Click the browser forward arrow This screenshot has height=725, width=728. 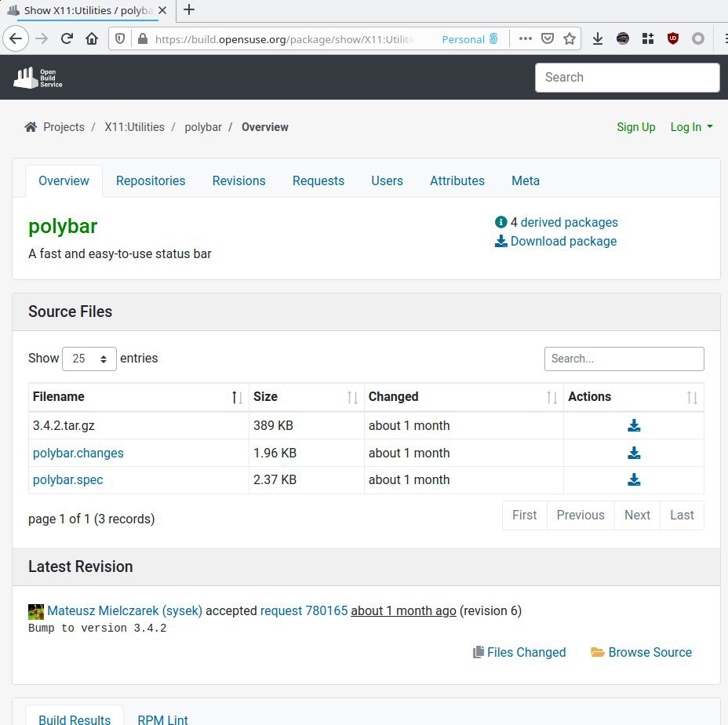click(x=42, y=38)
